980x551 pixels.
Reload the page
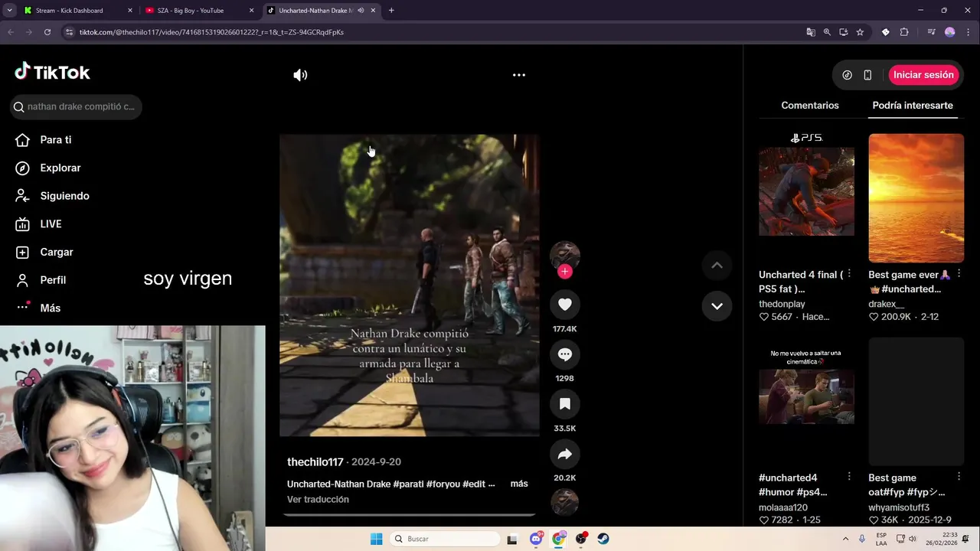(47, 32)
